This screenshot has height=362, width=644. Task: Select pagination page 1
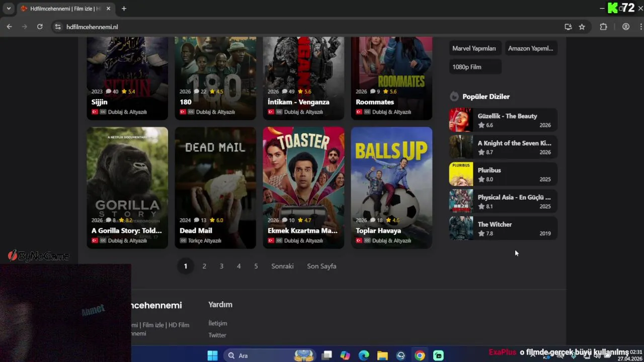point(186,266)
